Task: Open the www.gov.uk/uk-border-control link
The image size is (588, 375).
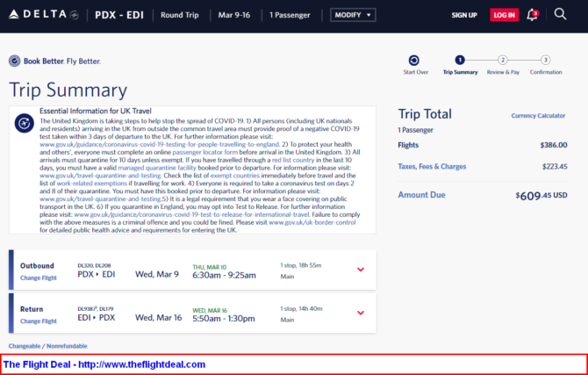Action: click(312, 222)
